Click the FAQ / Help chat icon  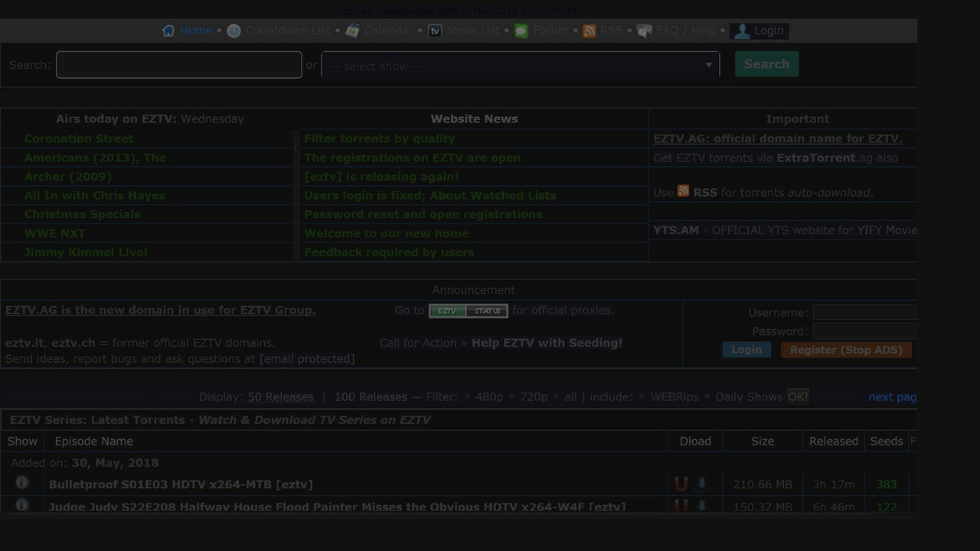[645, 31]
